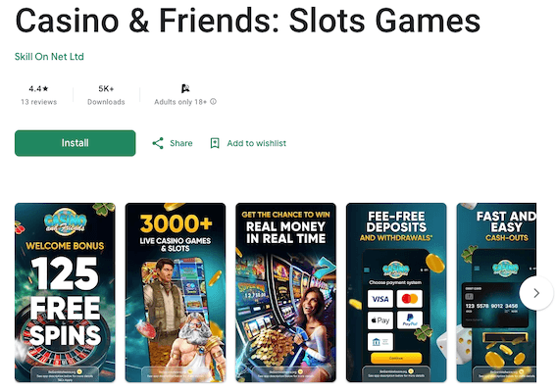This screenshot has width=556, height=392.
Task: Click the 4.4 star rating
Action: pyautogui.click(x=38, y=88)
